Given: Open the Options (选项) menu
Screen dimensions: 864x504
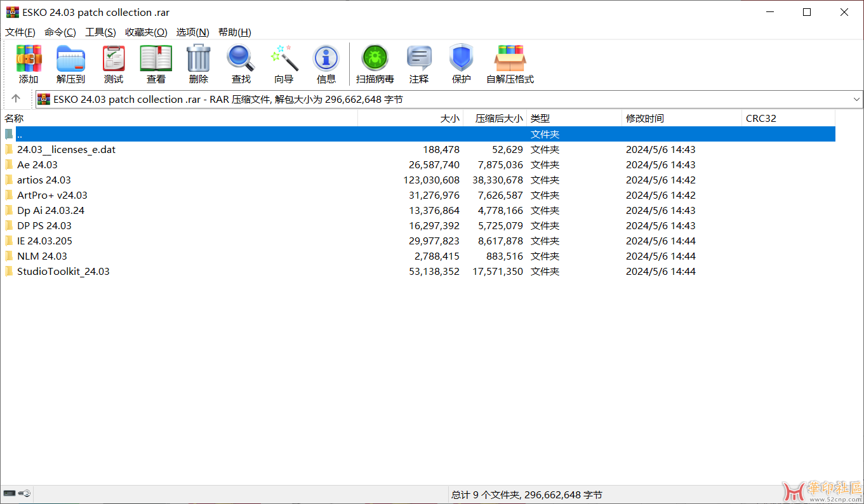Looking at the screenshot, I should pos(193,32).
